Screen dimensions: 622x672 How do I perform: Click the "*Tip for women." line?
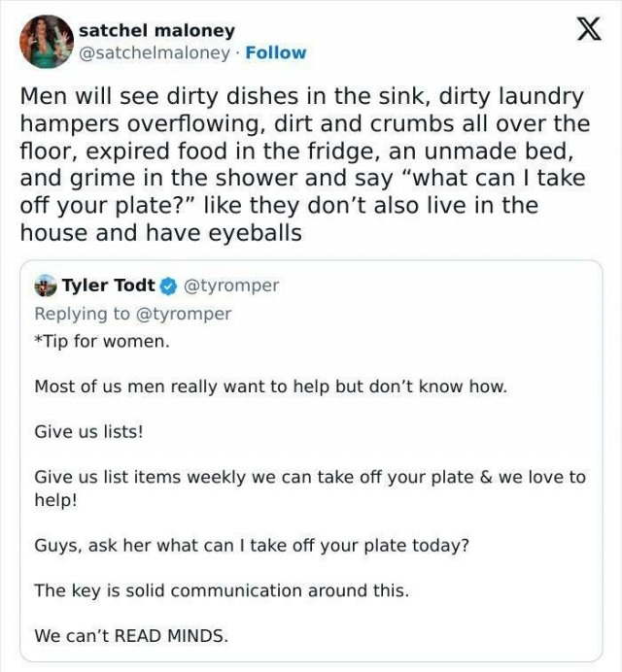[102, 342]
